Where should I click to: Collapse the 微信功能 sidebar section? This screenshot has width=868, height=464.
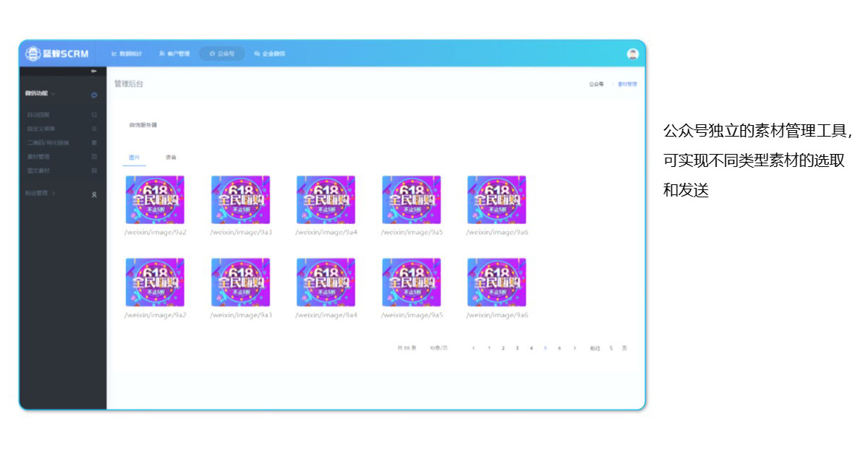click(53, 94)
